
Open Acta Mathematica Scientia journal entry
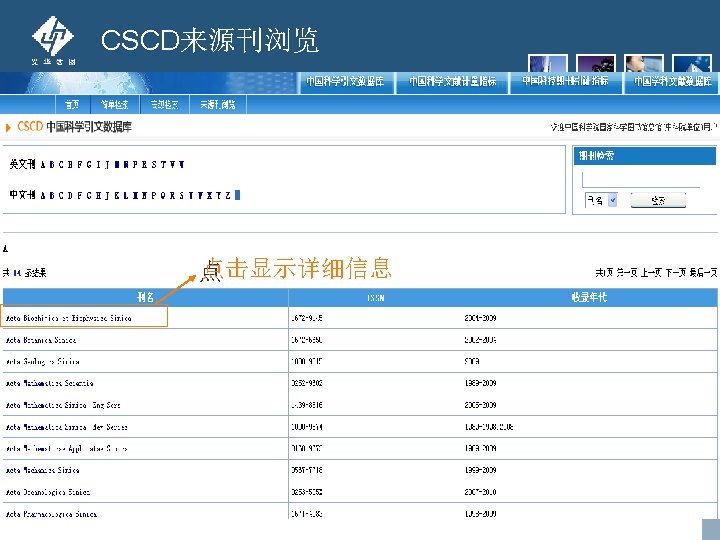[x=50, y=383]
